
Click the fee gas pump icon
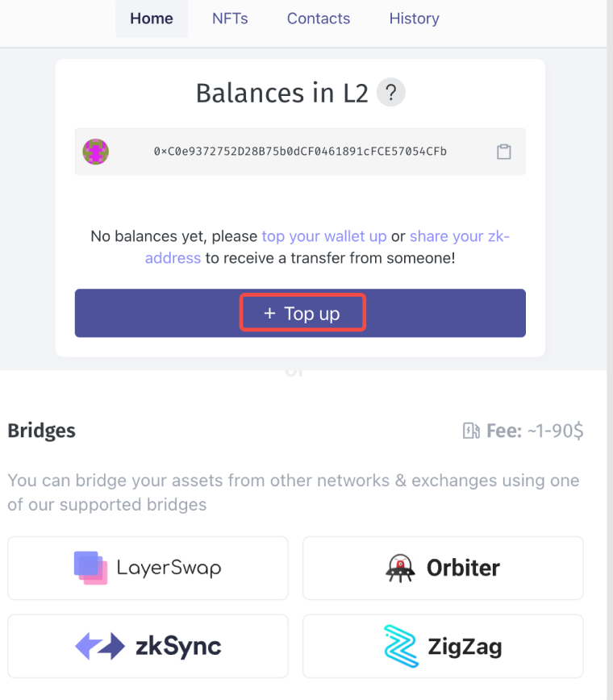pyautogui.click(x=471, y=431)
